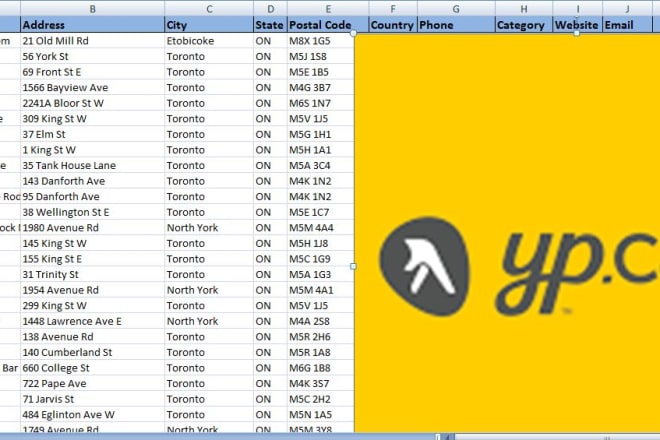Image resolution: width=660 pixels, height=440 pixels.
Task: Select column C header
Action: [x=209, y=8]
